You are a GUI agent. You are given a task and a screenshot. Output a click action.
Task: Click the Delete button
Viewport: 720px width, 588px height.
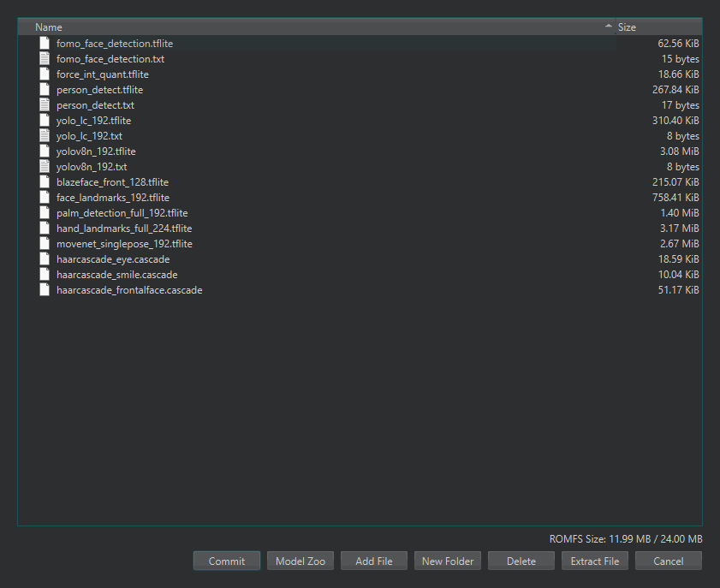coord(521,561)
